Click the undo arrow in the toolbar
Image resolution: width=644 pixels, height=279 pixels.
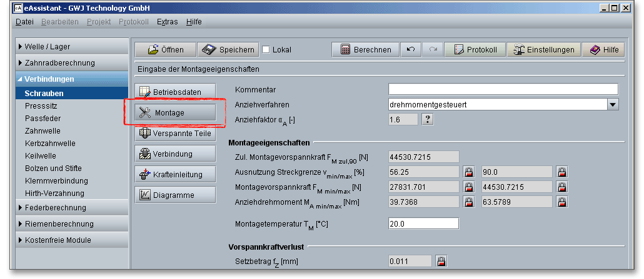(x=410, y=50)
